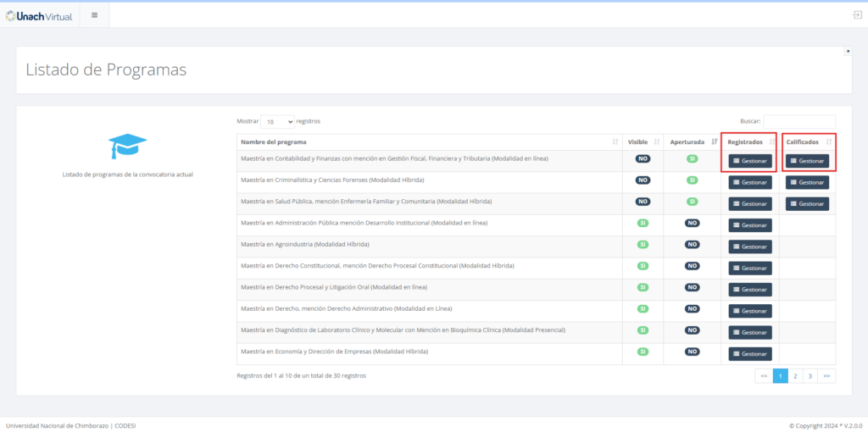Click Registrados Gestionar for Contabilidad y Finanzas
The image size is (868, 432).
click(x=749, y=161)
